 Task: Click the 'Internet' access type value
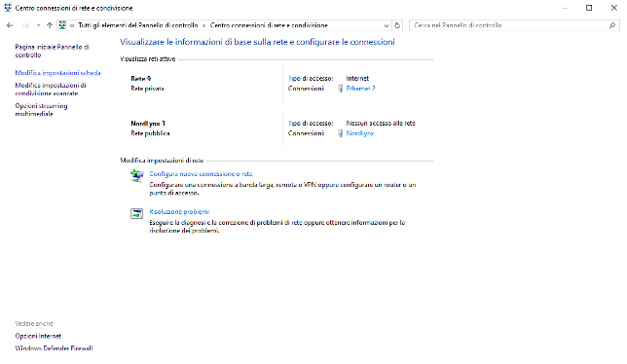pos(357,78)
